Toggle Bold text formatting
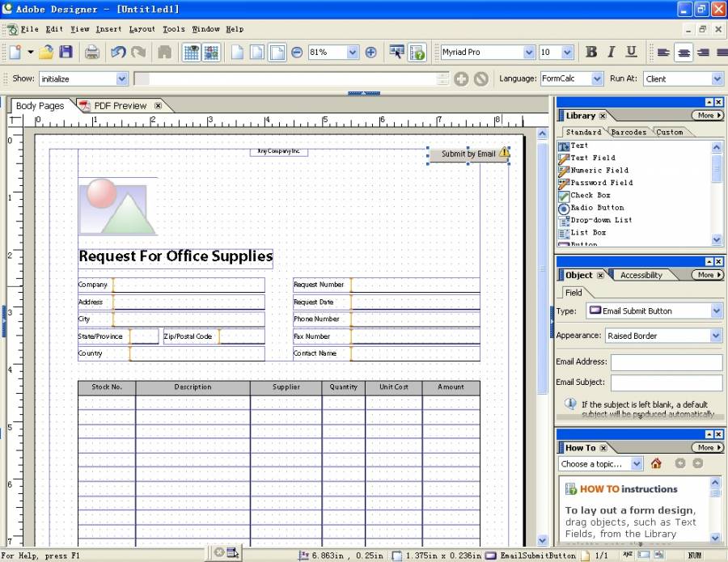The height and width of the screenshot is (562, 728). [591, 53]
